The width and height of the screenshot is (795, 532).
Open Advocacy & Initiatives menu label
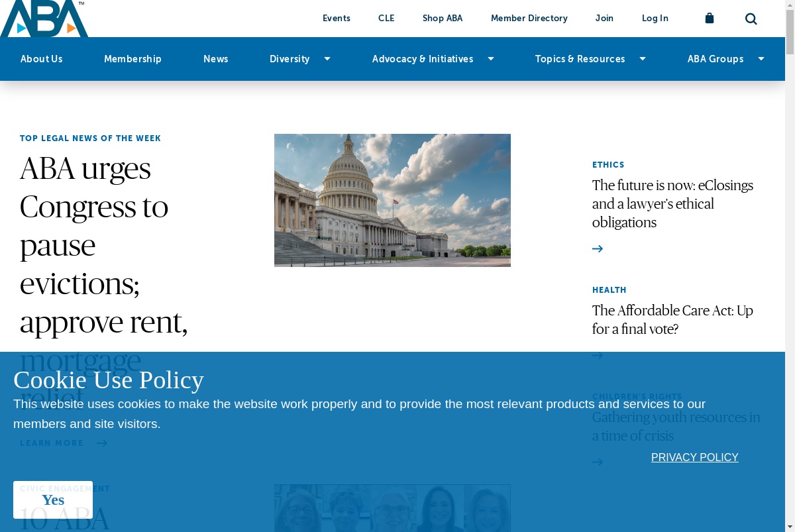(423, 59)
